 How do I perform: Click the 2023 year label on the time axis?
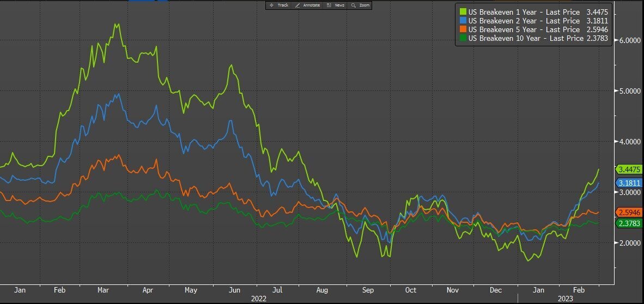pyautogui.click(x=564, y=299)
